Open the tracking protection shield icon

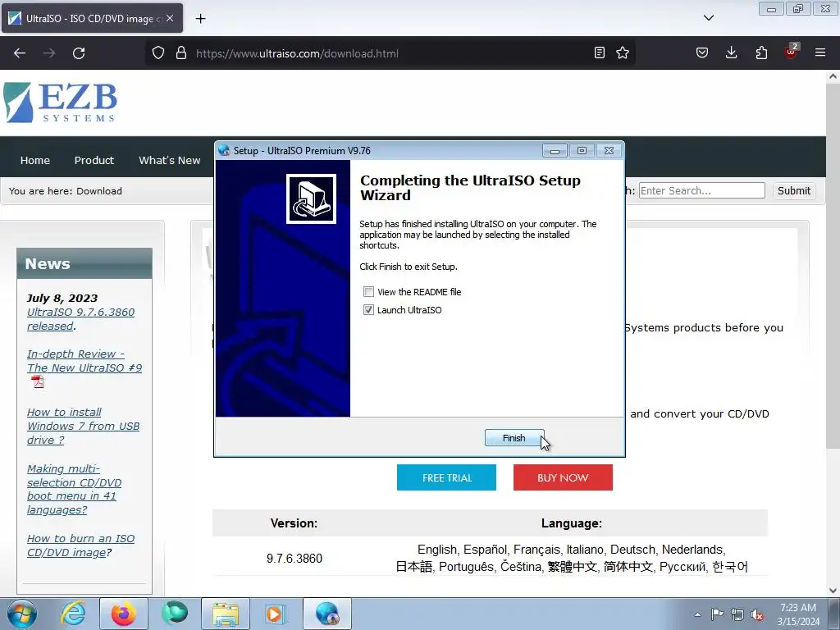[158, 53]
